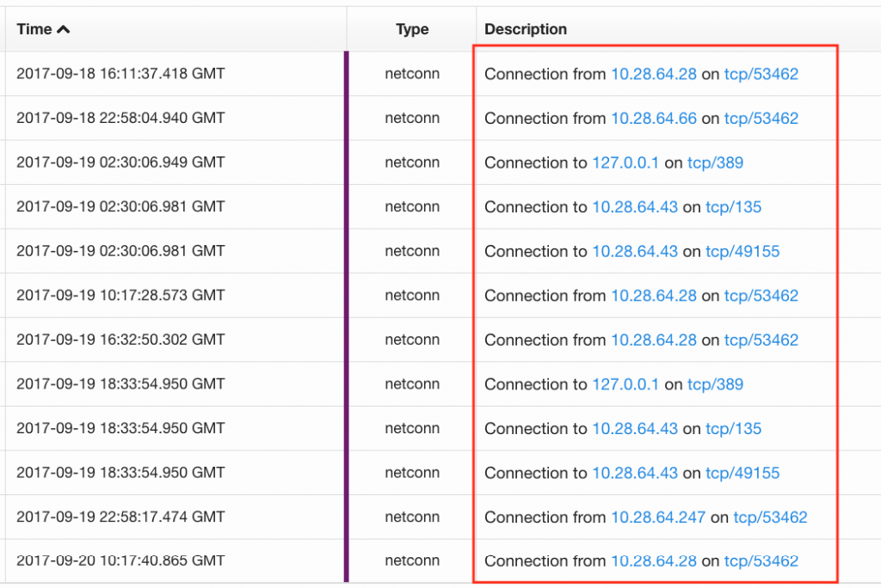Image resolution: width=881 pixels, height=588 pixels.
Task: Click 10.28.64.28 in the 16:11:37 row
Action: coord(653,74)
